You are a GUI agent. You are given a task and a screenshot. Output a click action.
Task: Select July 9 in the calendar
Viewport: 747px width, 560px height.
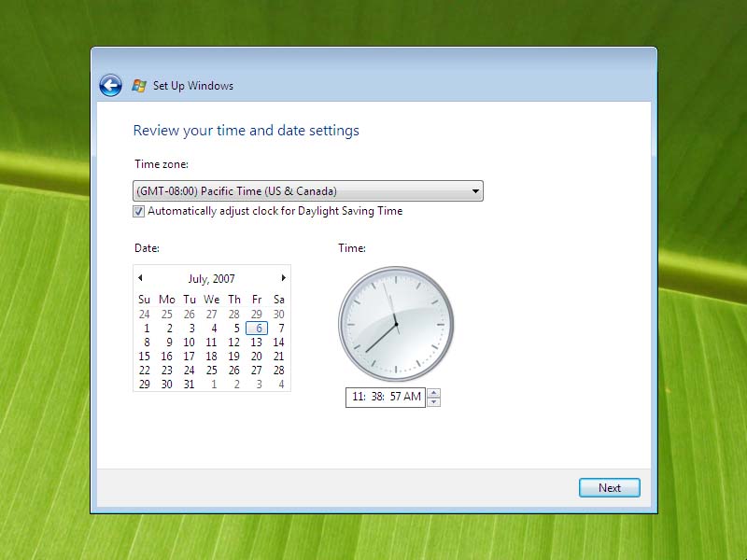[x=169, y=343]
